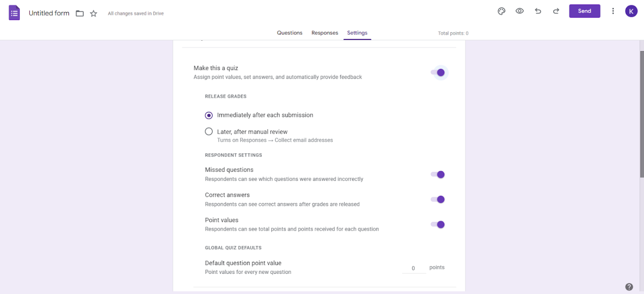The height and width of the screenshot is (294, 644).
Task: Preview the form with the eye icon
Action: pyautogui.click(x=519, y=11)
